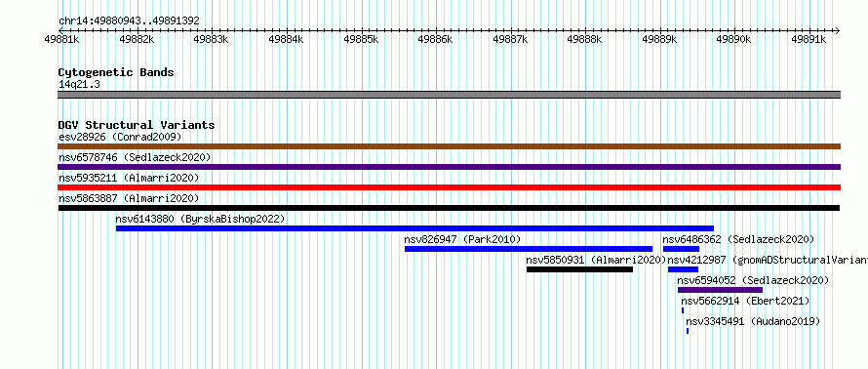Select the blue nsv4212987 variant bar
This screenshot has height=369, width=868.
click(x=683, y=269)
